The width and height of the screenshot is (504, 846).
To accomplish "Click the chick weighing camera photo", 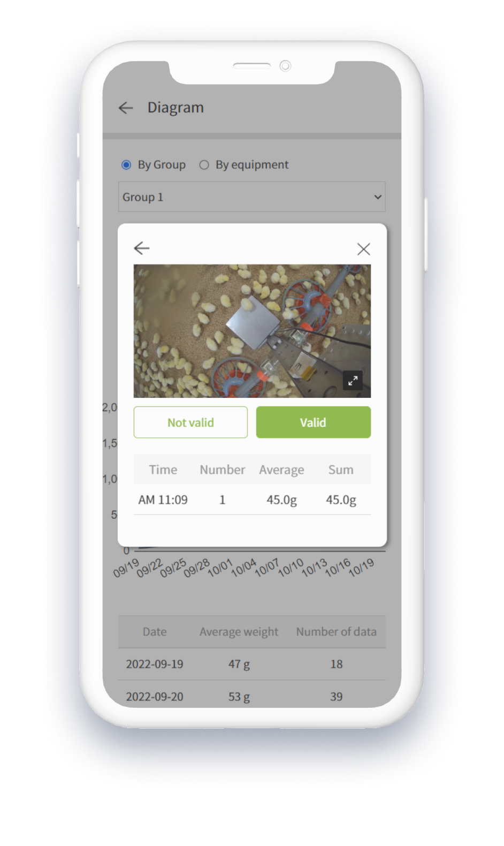I will tap(252, 331).
